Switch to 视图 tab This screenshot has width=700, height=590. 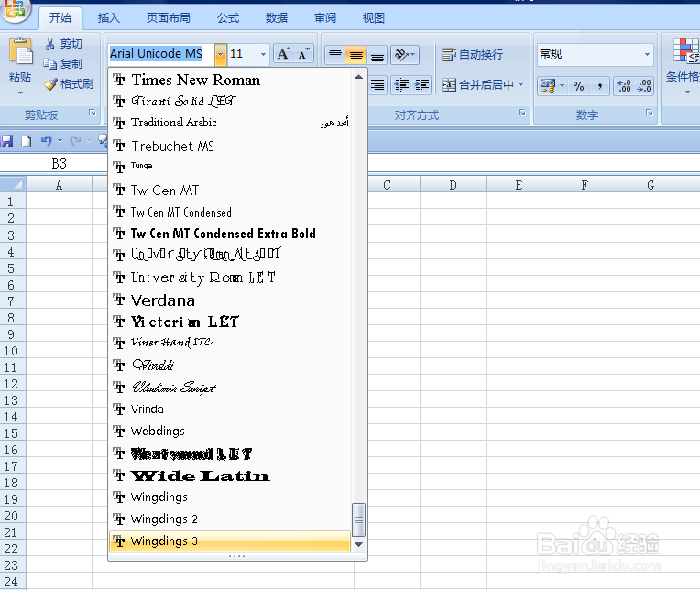coord(374,17)
